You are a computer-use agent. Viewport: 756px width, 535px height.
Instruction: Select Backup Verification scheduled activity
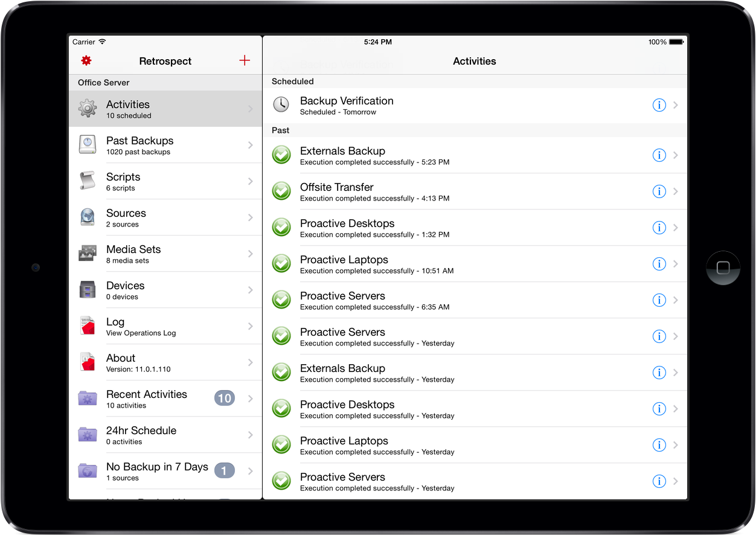475,105
